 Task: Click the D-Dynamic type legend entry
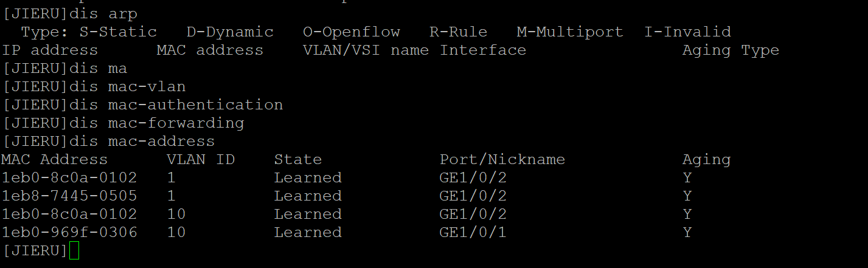coord(230,32)
